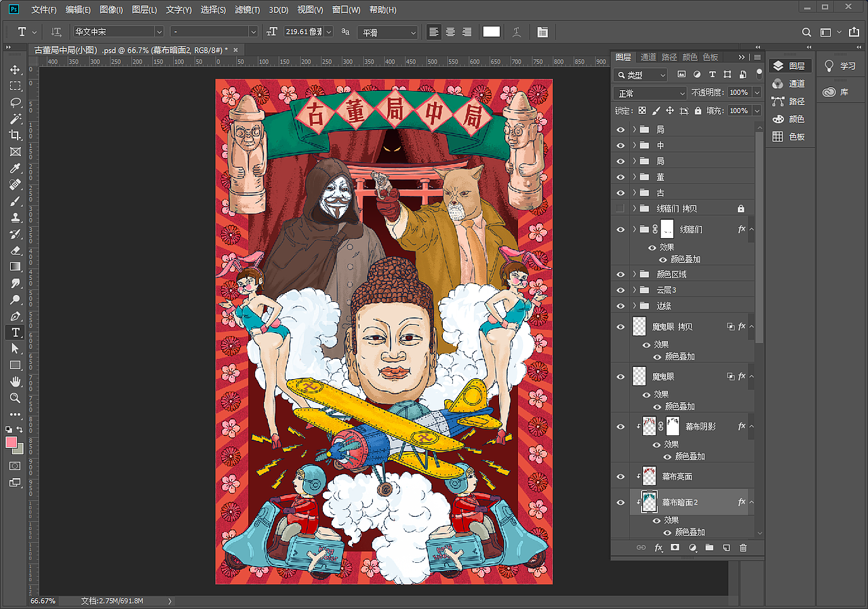Open the 库 libraries panel
Image resolution: width=868 pixels, height=609 pixels.
[835, 92]
